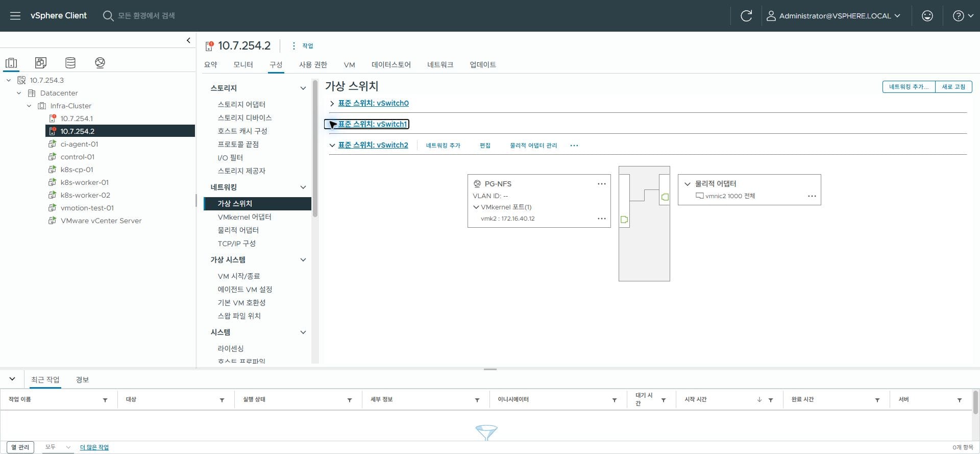This screenshot has width=980, height=454.
Task: Switch to Storage inventory view icon
Action: [x=70, y=63]
